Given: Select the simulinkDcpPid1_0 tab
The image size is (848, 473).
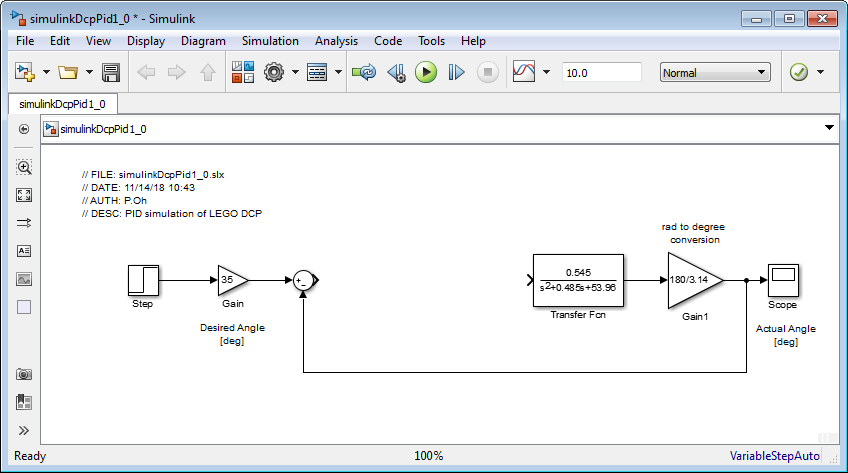Looking at the screenshot, I should tap(63, 104).
